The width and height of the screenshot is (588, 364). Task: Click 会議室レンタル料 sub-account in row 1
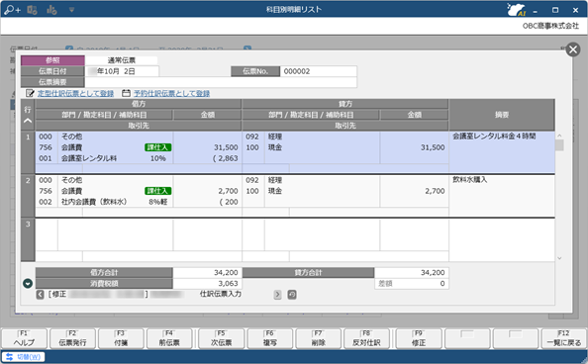89,158
